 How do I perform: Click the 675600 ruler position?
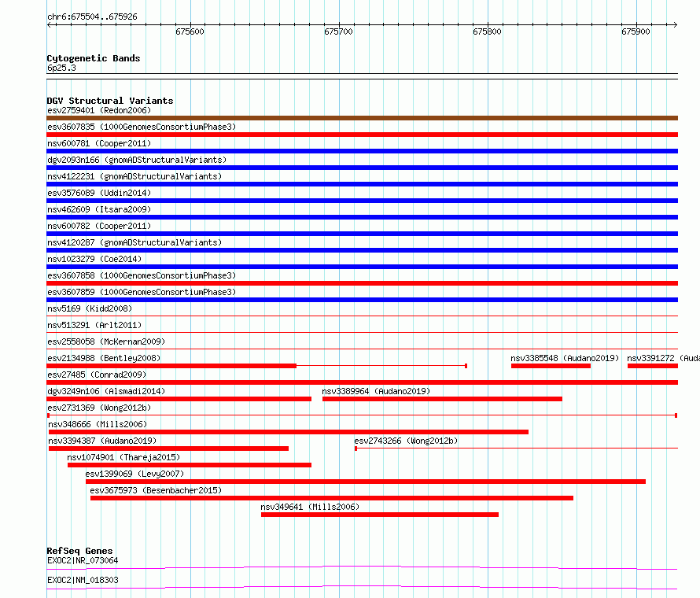190,31
